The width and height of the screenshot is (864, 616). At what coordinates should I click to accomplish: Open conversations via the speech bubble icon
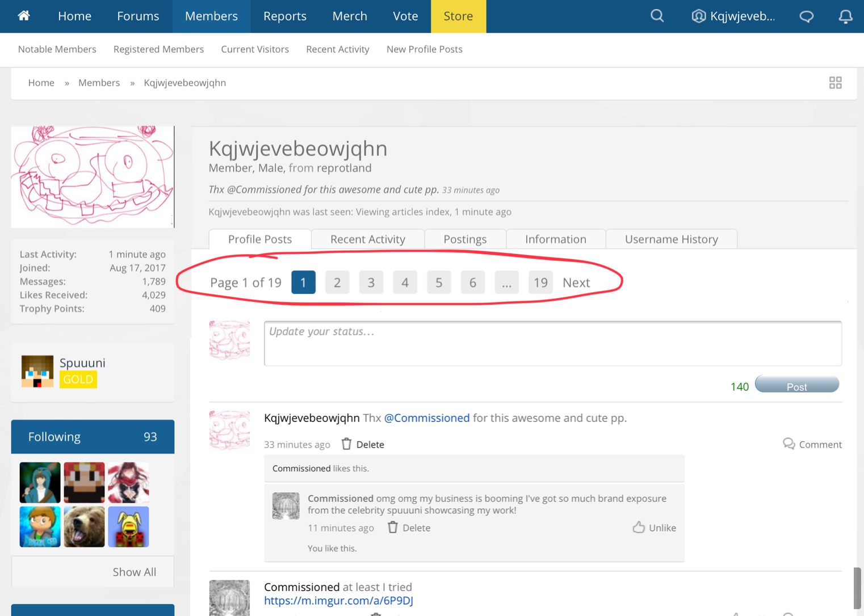[x=807, y=16]
